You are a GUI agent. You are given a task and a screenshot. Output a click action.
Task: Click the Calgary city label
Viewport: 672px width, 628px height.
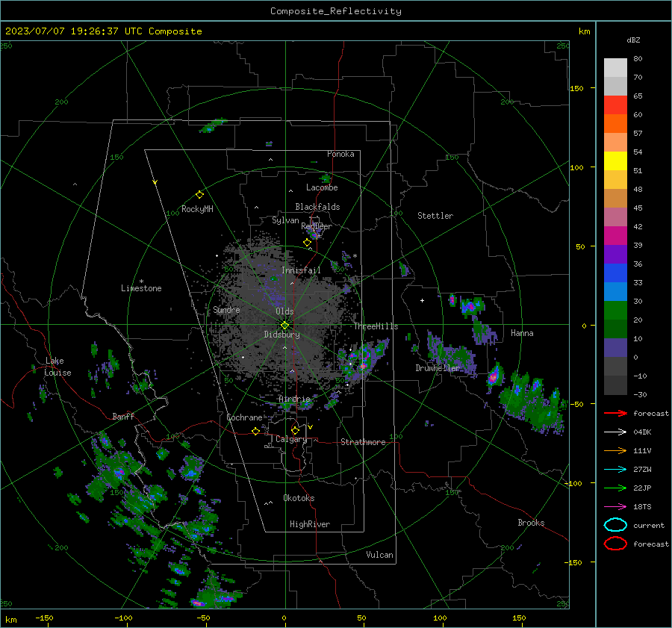[291, 439]
